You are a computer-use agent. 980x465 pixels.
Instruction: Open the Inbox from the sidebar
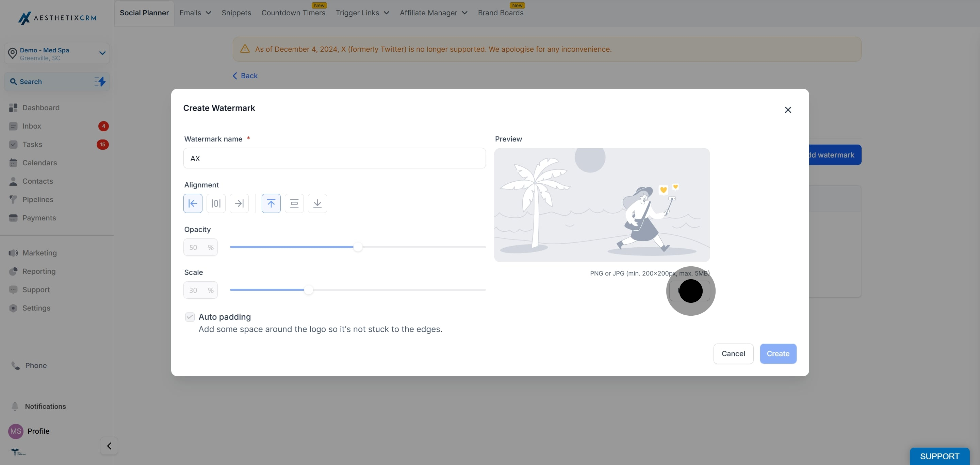(x=32, y=126)
